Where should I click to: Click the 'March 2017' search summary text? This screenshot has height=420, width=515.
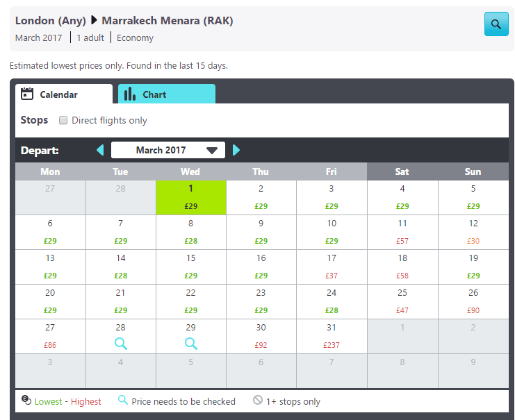38,37
